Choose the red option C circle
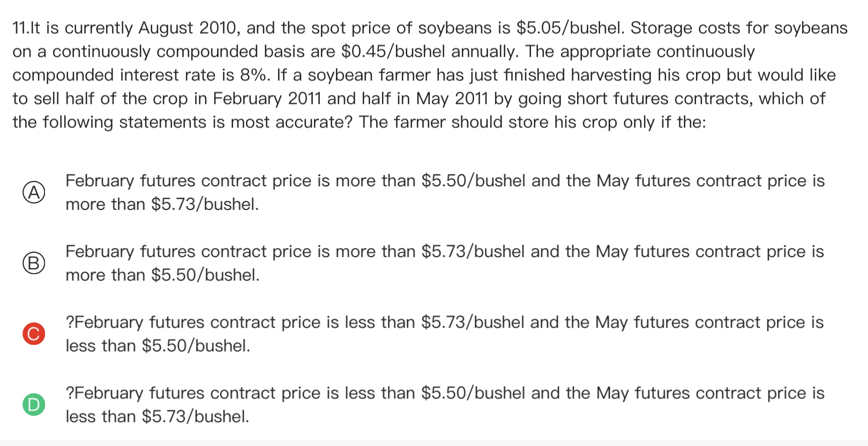Screen dimensions: 868x446 click(33, 334)
